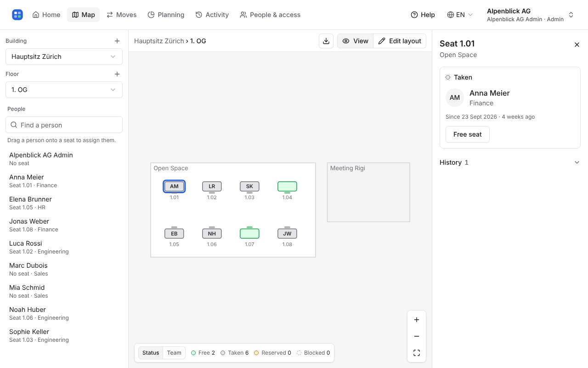Screen dimensions: 588x368
Task: Open the Alpenblick AG account switcher
Action: [x=531, y=15]
